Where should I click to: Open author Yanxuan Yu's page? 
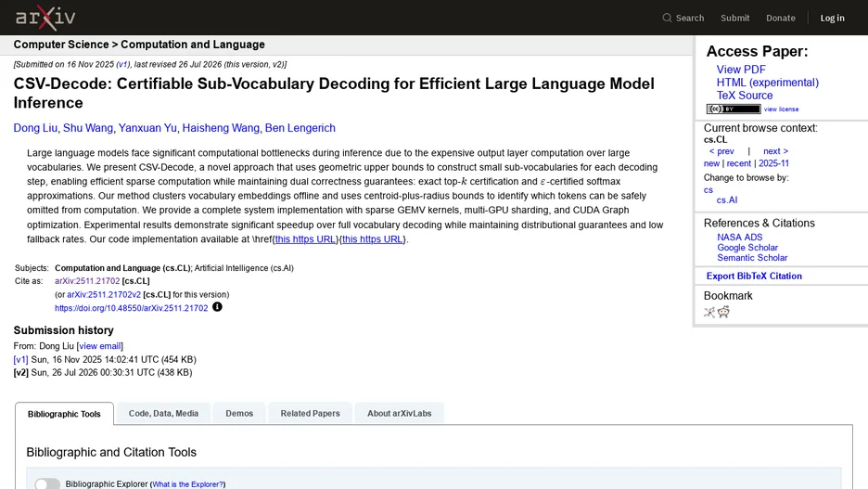click(147, 128)
